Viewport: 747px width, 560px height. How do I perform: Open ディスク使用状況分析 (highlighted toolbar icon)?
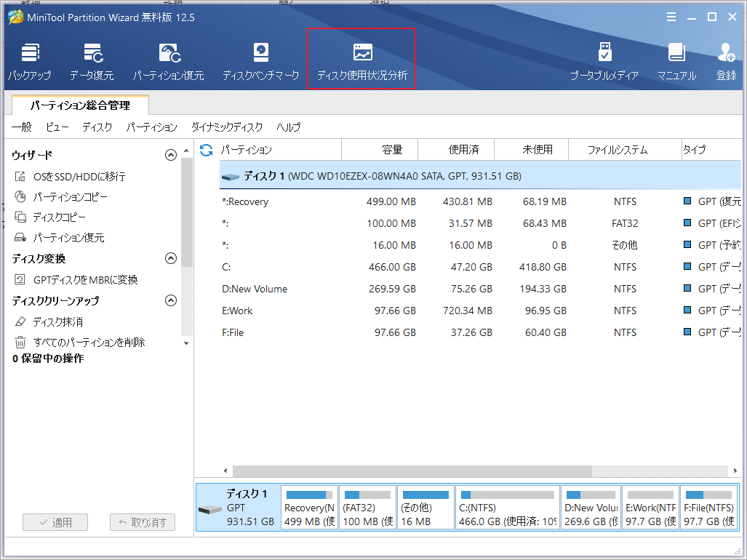pyautogui.click(x=361, y=58)
